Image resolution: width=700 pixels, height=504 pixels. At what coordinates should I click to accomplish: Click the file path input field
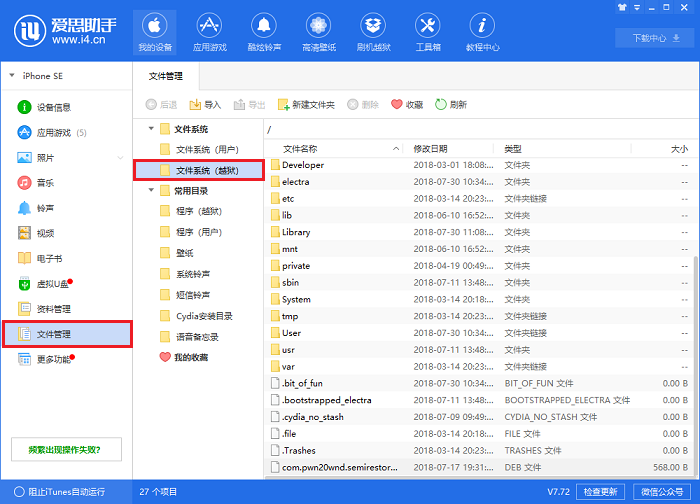click(480, 130)
